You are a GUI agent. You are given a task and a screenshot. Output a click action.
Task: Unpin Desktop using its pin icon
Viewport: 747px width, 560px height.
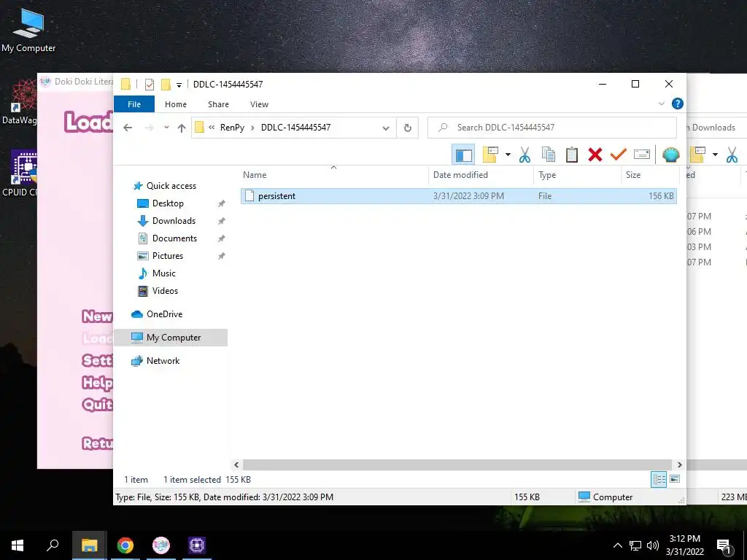coord(222,204)
